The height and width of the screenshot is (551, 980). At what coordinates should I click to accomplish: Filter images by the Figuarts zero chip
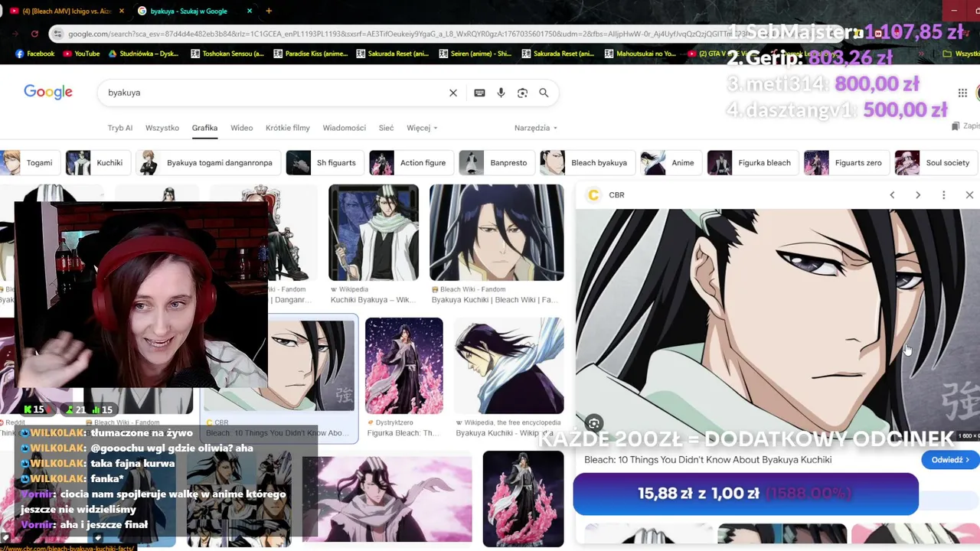847,163
